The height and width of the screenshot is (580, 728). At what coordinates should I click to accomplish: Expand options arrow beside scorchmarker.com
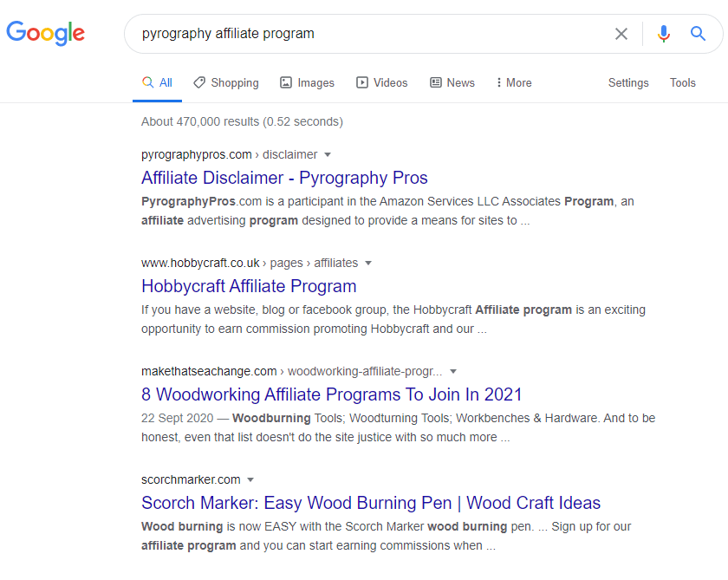(x=250, y=479)
